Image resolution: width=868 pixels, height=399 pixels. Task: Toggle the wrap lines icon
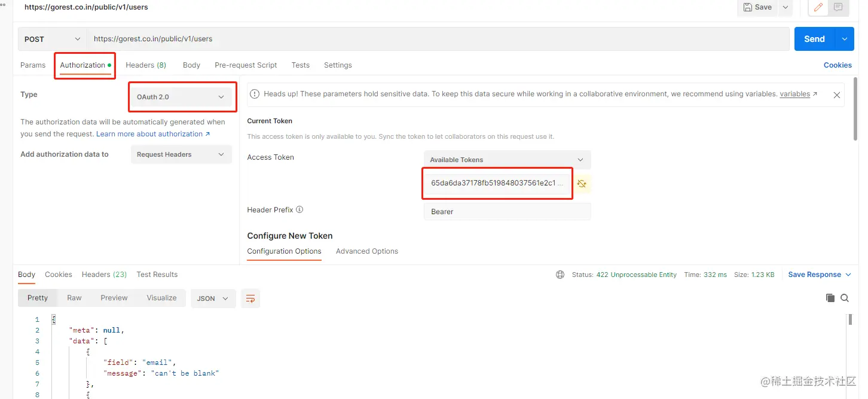pos(250,299)
